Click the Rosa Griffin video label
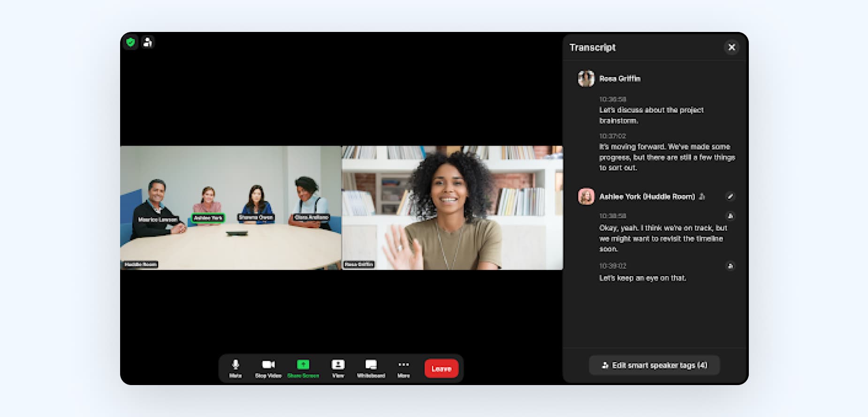Image resolution: width=868 pixels, height=417 pixels. pyautogui.click(x=359, y=264)
